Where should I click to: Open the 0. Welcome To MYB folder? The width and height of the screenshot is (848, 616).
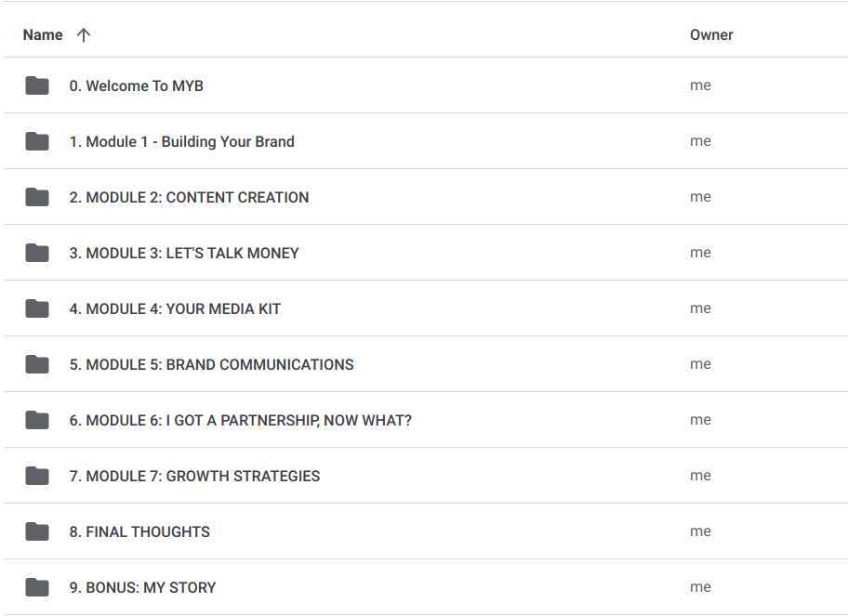point(136,86)
